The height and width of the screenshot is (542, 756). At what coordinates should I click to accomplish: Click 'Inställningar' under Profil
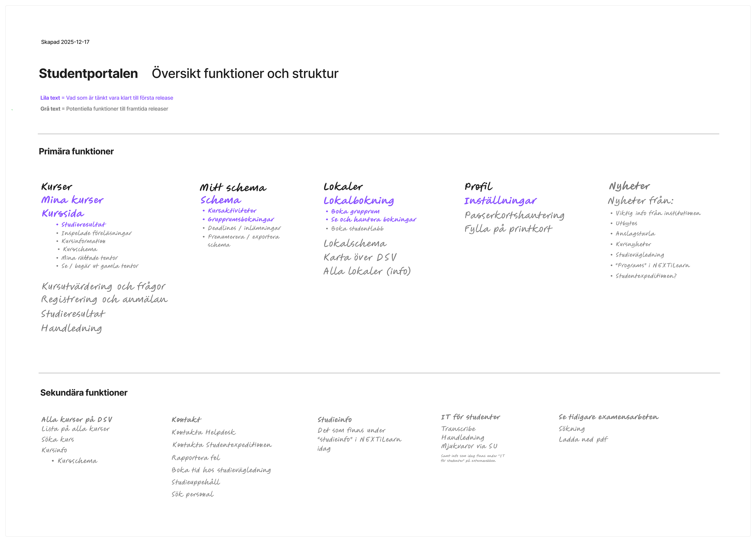point(500,200)
